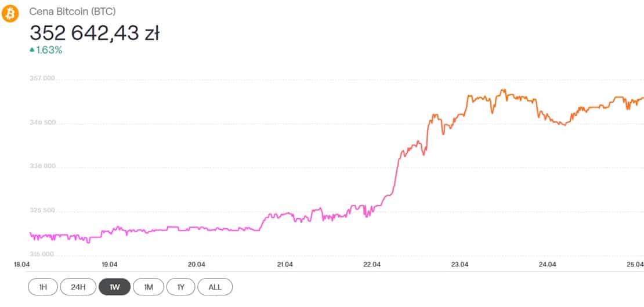Click the 19.04 date axis label
644x307 pixels.
tap(109, 264)
